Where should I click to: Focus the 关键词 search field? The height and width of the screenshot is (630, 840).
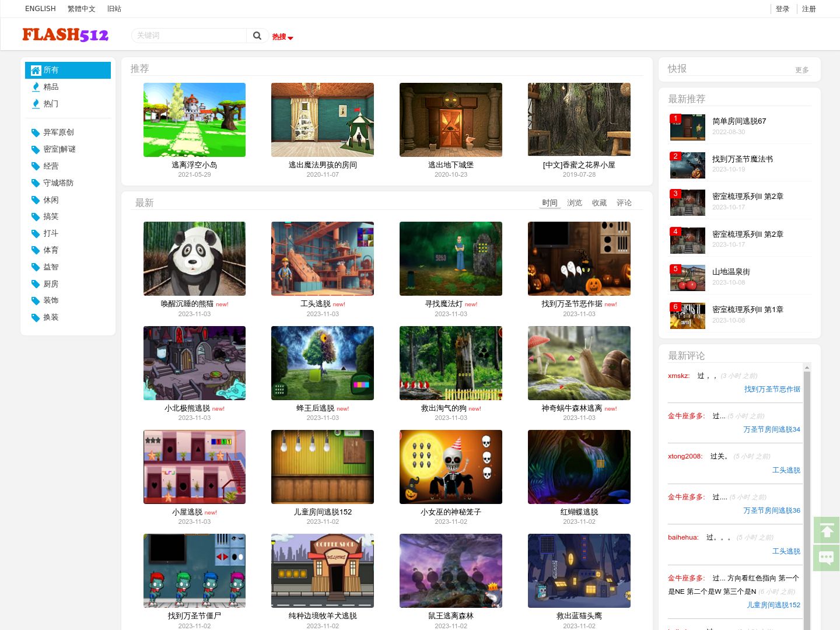click(189, 36)
